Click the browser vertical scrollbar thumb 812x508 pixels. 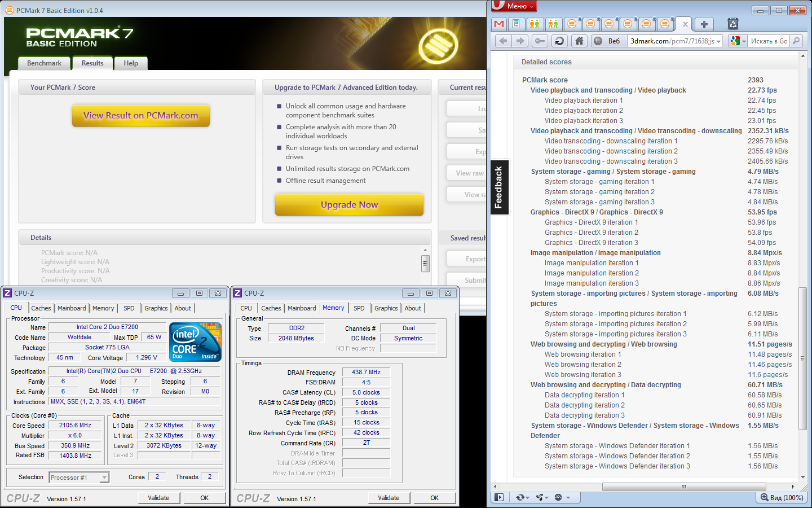pos(802,359)
